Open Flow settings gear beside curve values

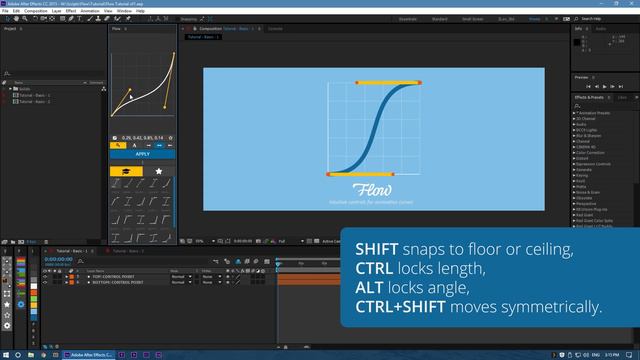tap(171, 138)
